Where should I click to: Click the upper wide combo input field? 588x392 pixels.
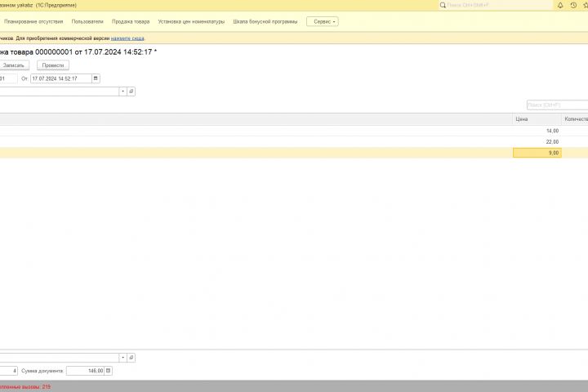click(60, 91)
